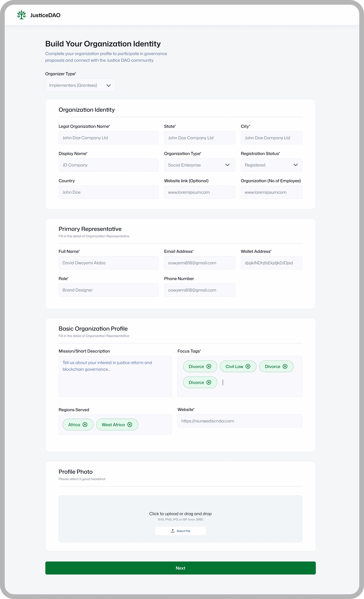The width and height of the screenshot is (364, 599).
Task: Remove the Africa region tag
Action: [x=85, y=424]
